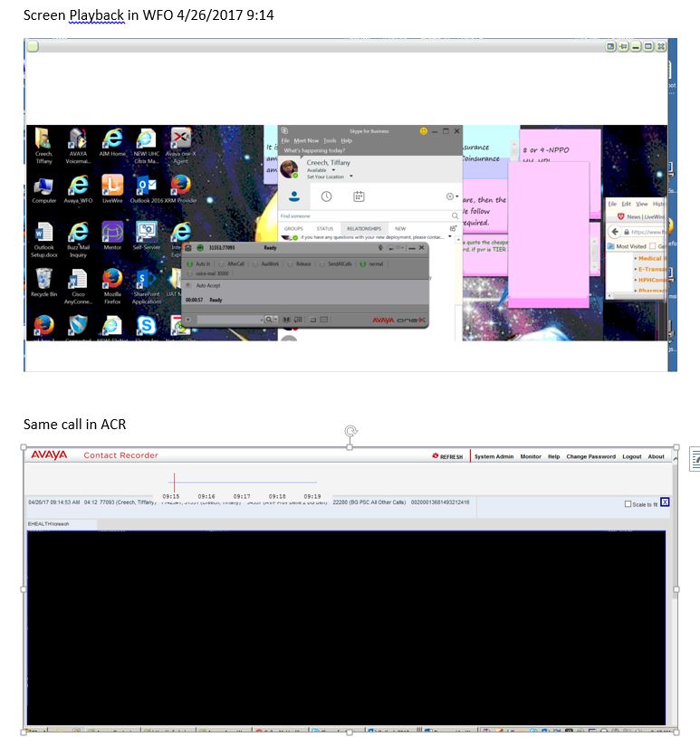Screen dimensions: 700x737
Task: Toggle Release in Avaya one-X
Action: [300, 263]
